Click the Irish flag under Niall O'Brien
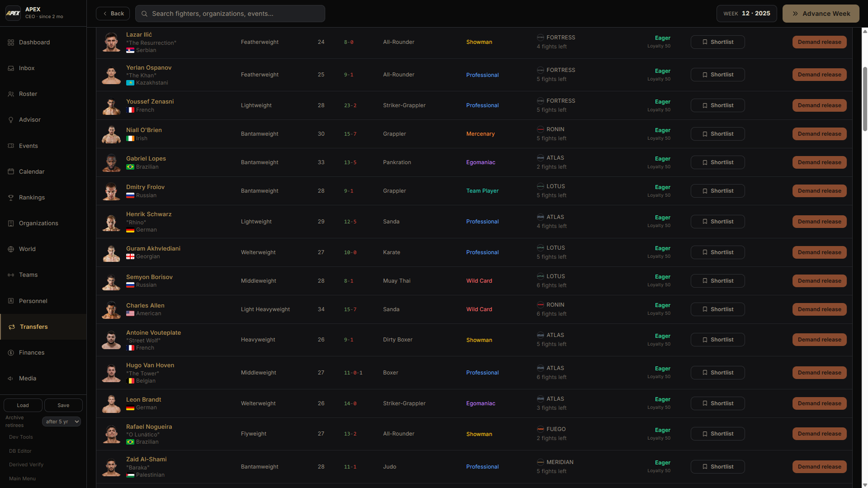The height and width of the screenshot is (488, 868). (130, 139)
